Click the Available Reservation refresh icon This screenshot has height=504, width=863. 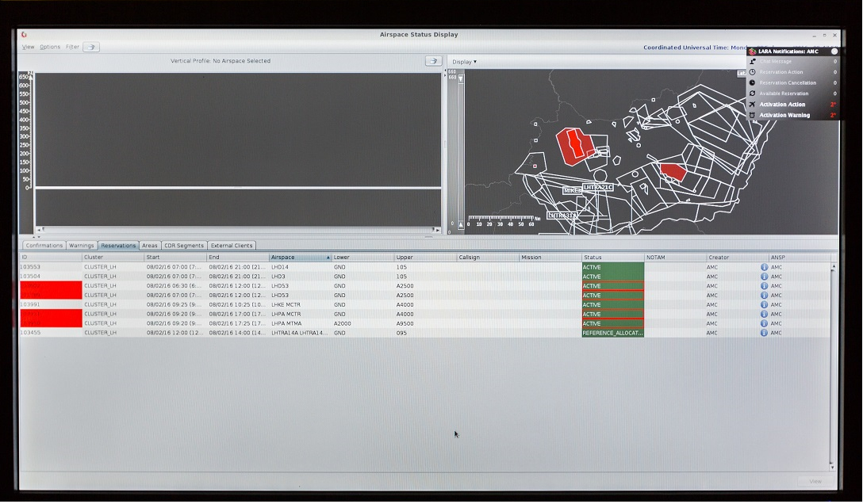pyautogui.click(x=752, y=94)
